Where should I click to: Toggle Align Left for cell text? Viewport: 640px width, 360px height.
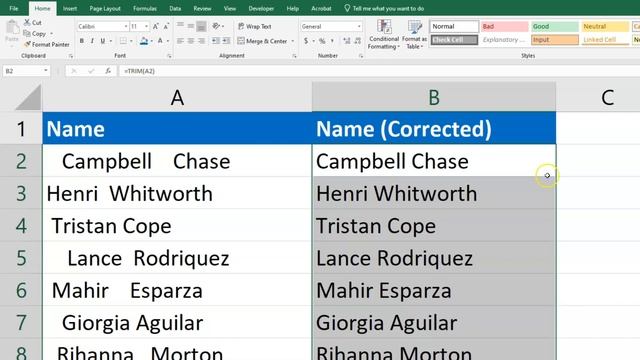[x=180, y=41]
